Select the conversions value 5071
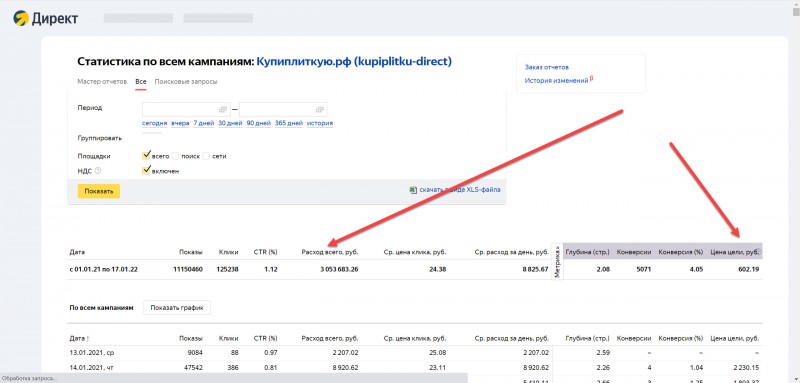The height and width of the screenshot is (383, 800). pyautogui.click(x=644, y=269)
